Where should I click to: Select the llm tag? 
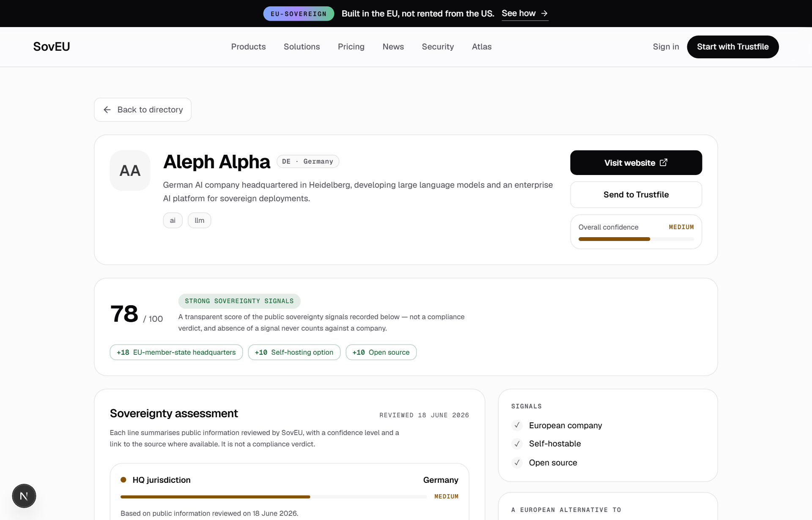pyautogui.click(x=199, y=220)
